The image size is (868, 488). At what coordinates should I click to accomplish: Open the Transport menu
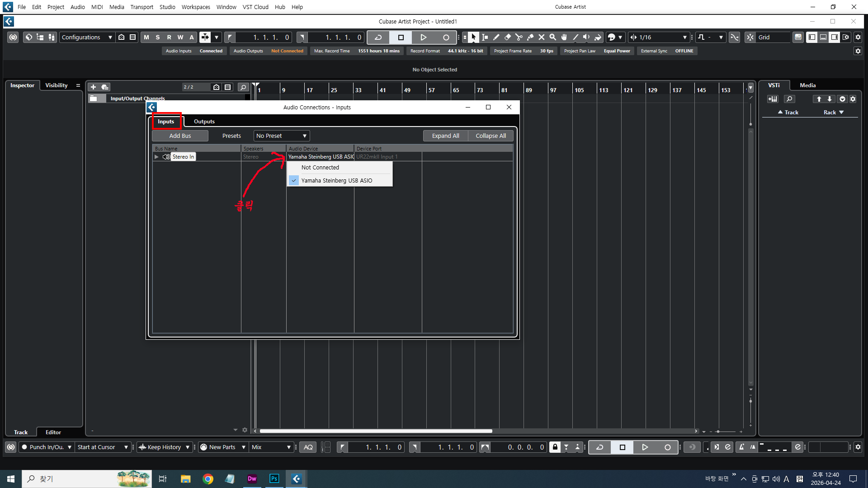(x=142, y=7)
